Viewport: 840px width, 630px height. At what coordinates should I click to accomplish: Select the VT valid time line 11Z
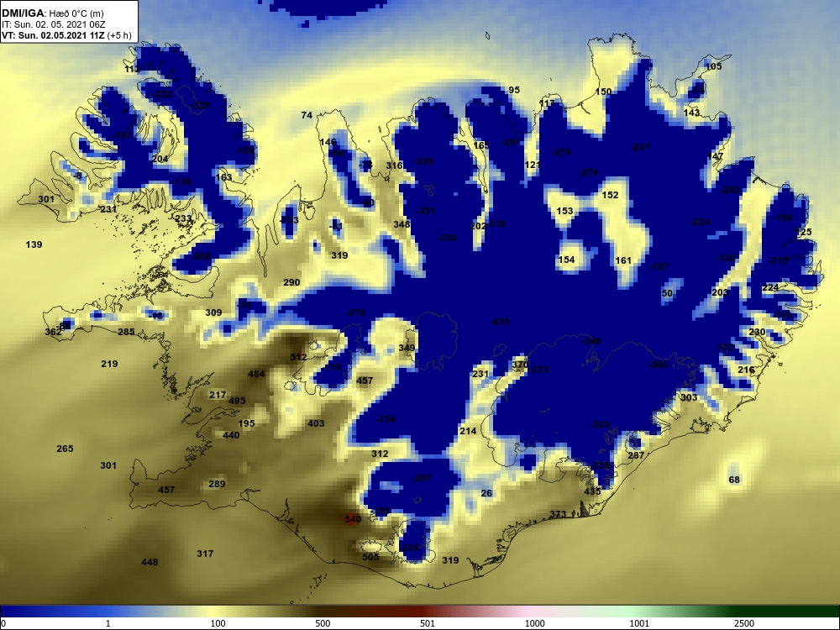click(x=66, y=36)
